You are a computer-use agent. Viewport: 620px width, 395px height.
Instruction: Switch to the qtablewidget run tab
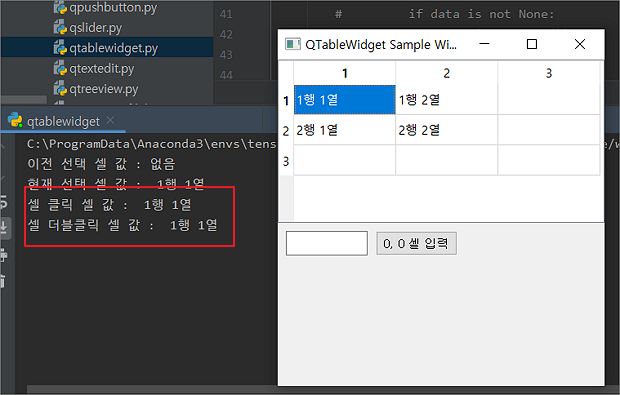point(63,122)
